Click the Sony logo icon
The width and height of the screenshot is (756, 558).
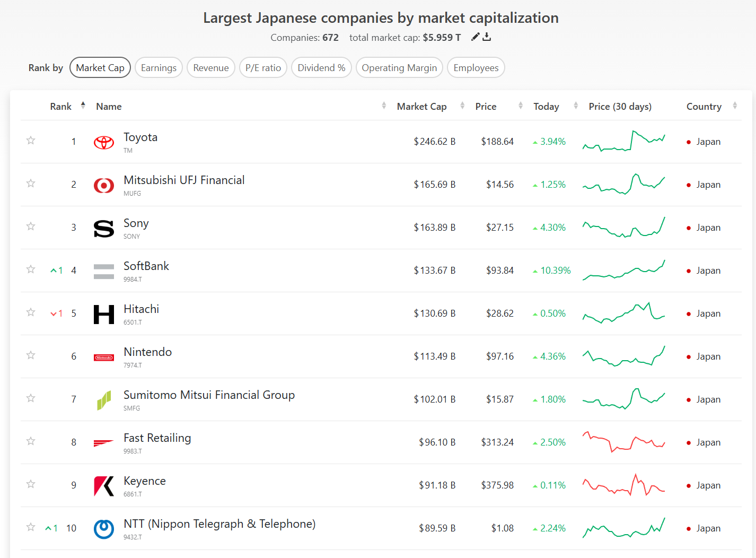104,228
